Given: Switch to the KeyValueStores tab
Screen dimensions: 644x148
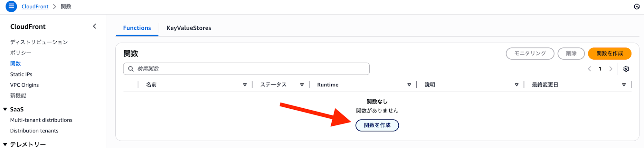Looking at the screenshot, I should pos(189,28).
